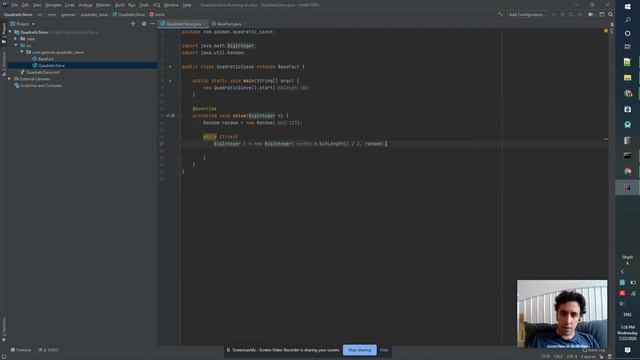This screenshot has width=640, height=360.
Task: Open Project tool window side tab
Action: [x=4, y=33]
